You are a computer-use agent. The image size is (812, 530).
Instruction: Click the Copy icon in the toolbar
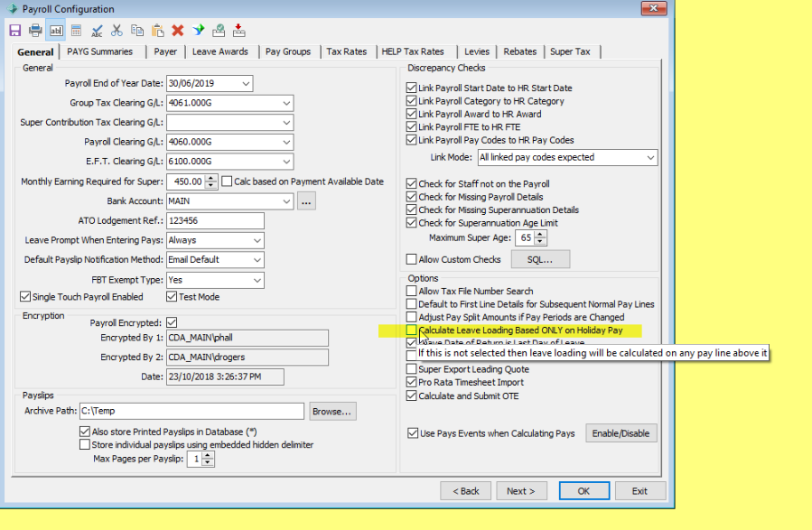(137, 31)
